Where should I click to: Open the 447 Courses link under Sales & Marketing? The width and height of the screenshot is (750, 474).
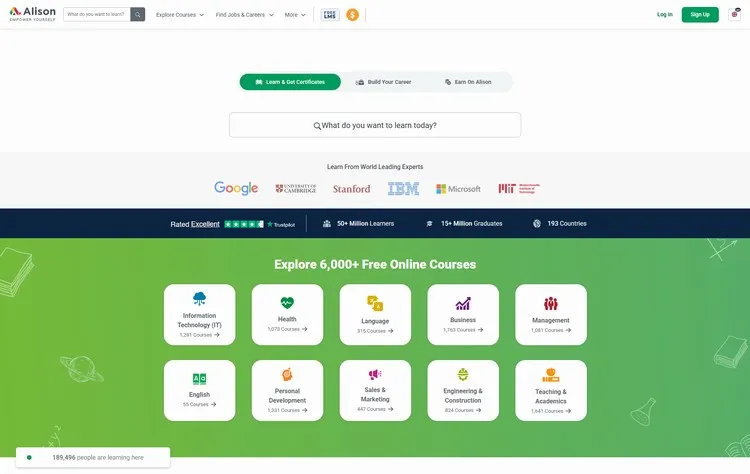point(375,409)
